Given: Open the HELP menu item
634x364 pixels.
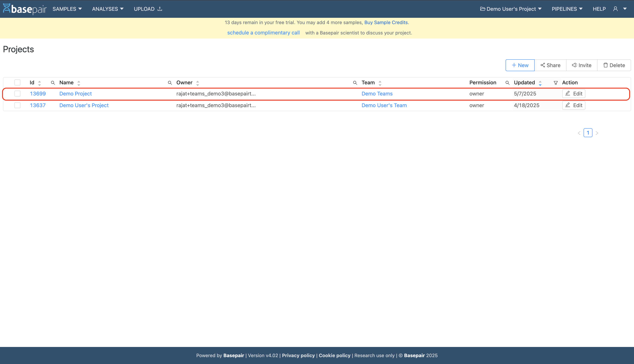Looking at the screenshot, I should [x=599, y=9].
